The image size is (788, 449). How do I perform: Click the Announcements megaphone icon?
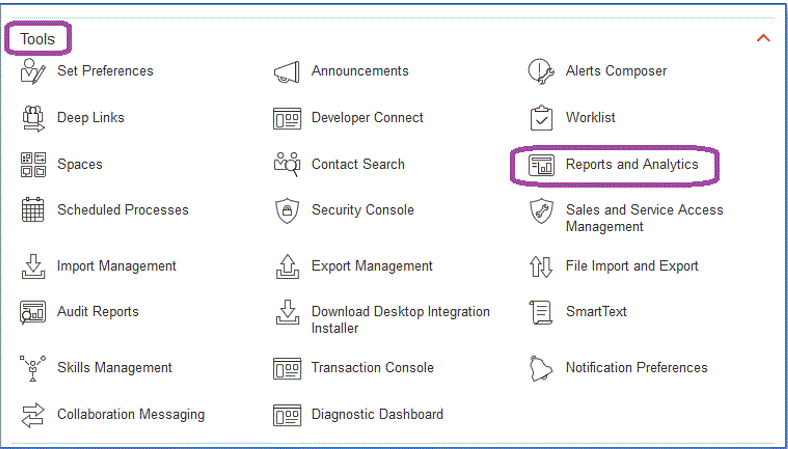coord(287,72)
